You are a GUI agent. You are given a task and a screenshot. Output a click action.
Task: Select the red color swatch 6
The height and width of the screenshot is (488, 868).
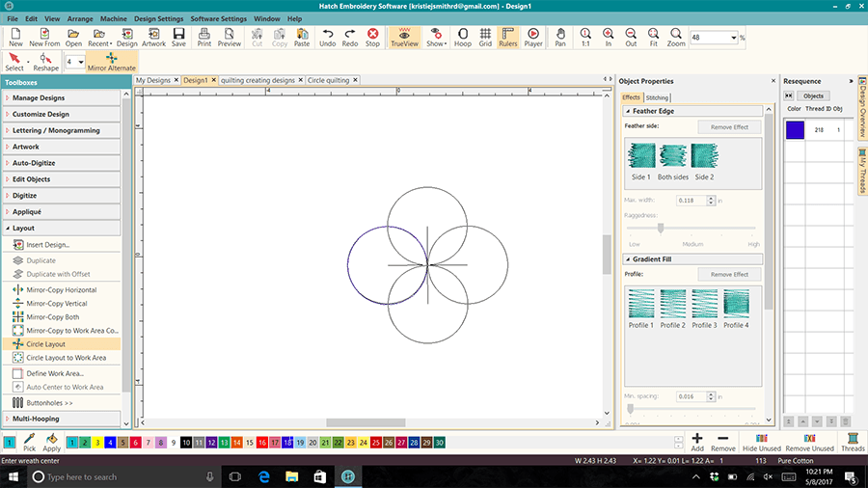point(136,442)
